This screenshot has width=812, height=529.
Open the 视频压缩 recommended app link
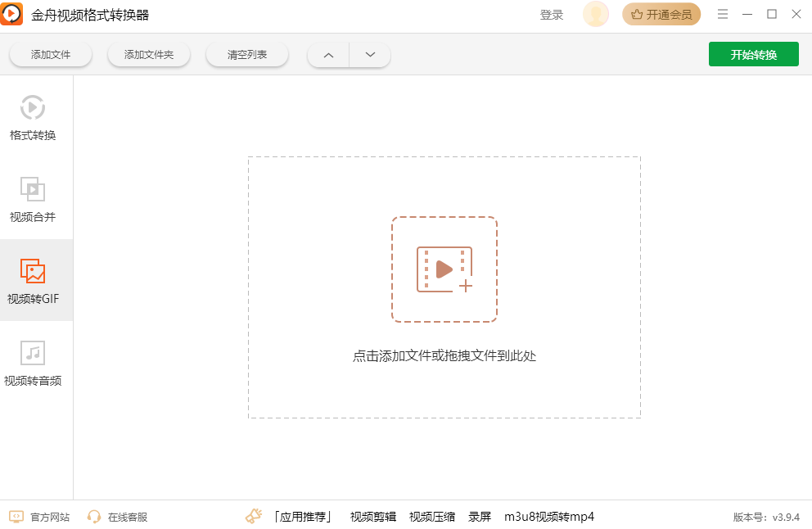432,517
